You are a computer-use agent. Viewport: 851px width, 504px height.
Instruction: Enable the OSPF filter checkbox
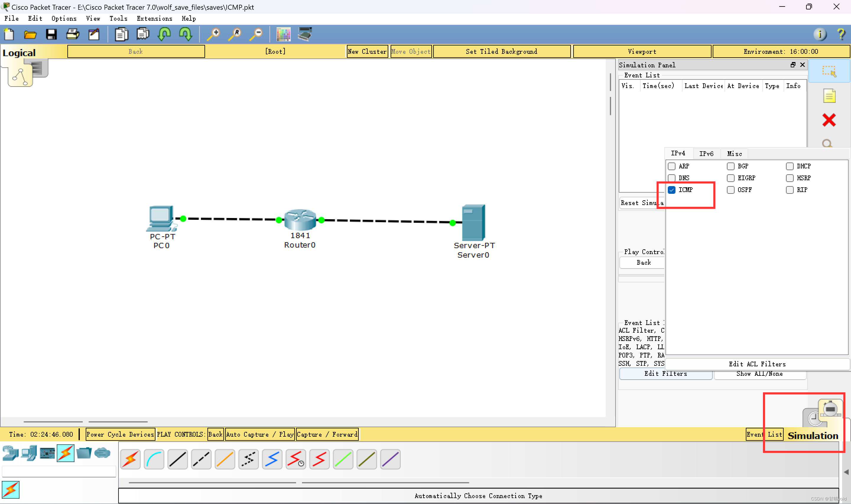pyautogui.click(x=731, y=190)
